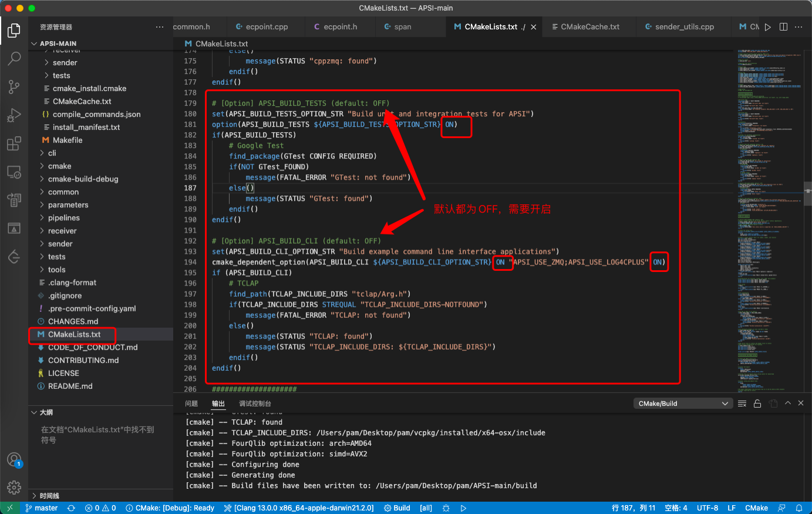The image size is (812, 514).
Task: Click the line 187 column 11 indicator
Action: click(x=634, y=508)
